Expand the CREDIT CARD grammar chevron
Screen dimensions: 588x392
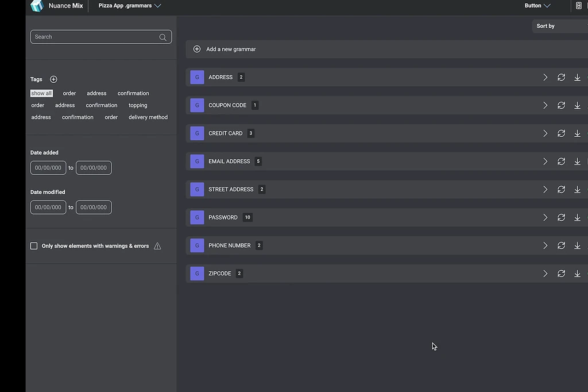546,133
